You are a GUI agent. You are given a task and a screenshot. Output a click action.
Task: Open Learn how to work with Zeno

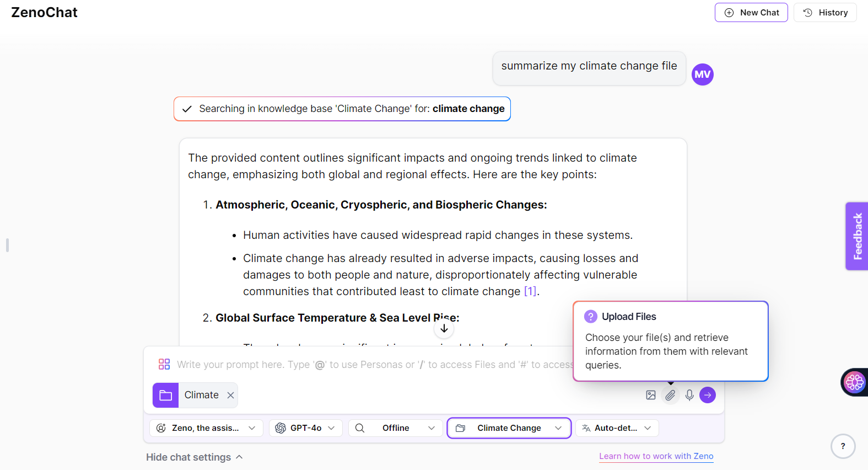[x=656, y=456]
